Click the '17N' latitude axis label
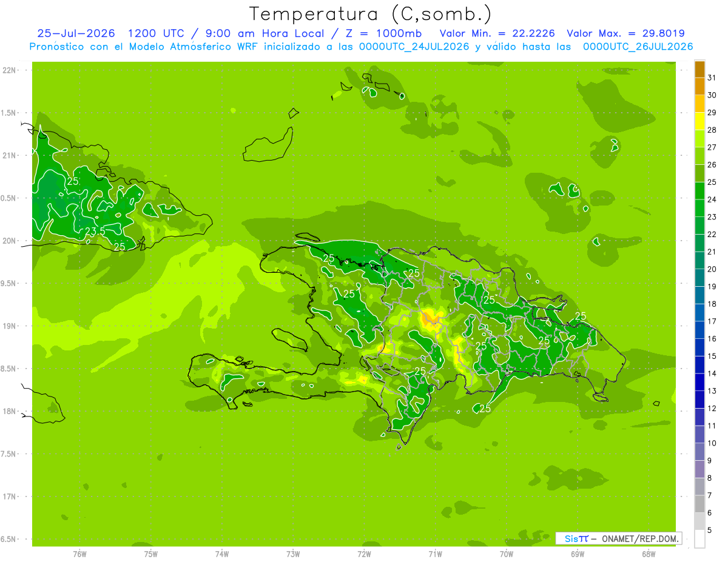This screenshot has height=562, width=728. [8, 497]
